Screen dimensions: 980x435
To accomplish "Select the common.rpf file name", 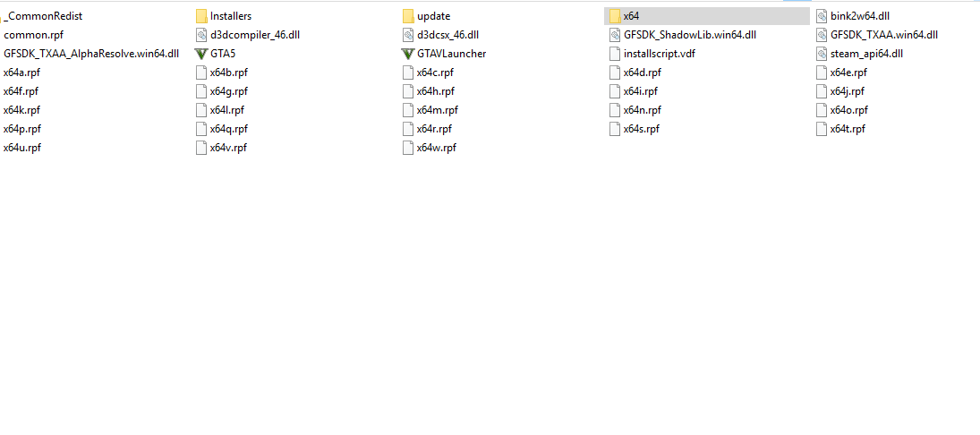I will coord(34,35).
